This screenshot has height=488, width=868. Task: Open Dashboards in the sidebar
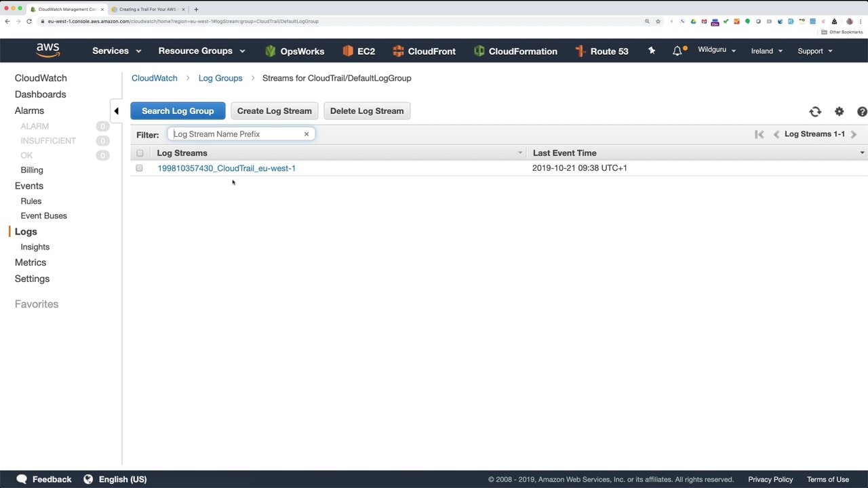tap(41, 94)
